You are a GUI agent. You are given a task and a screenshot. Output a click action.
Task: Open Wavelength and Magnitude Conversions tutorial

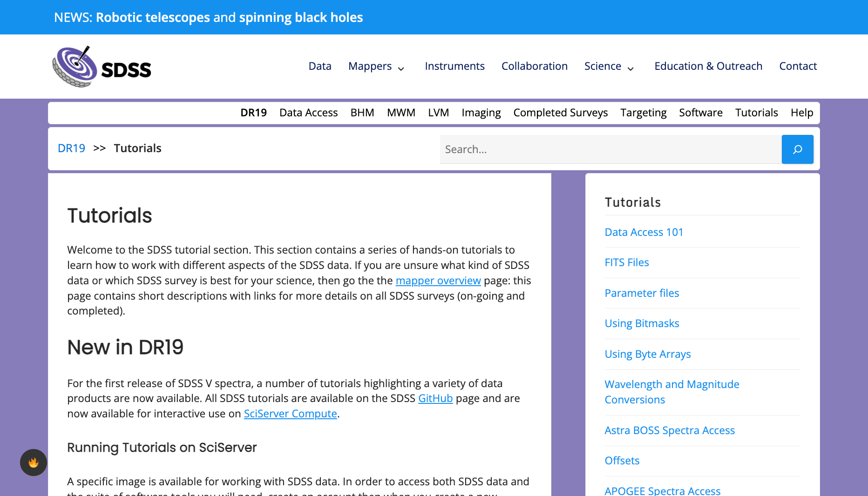pyautogui.click(x=671, y=392)
